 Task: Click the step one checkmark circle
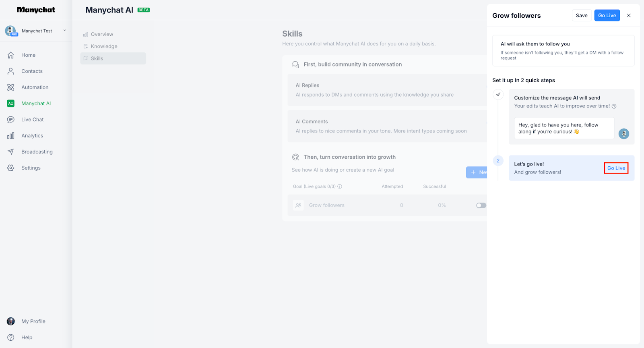(x=498, y=94)
